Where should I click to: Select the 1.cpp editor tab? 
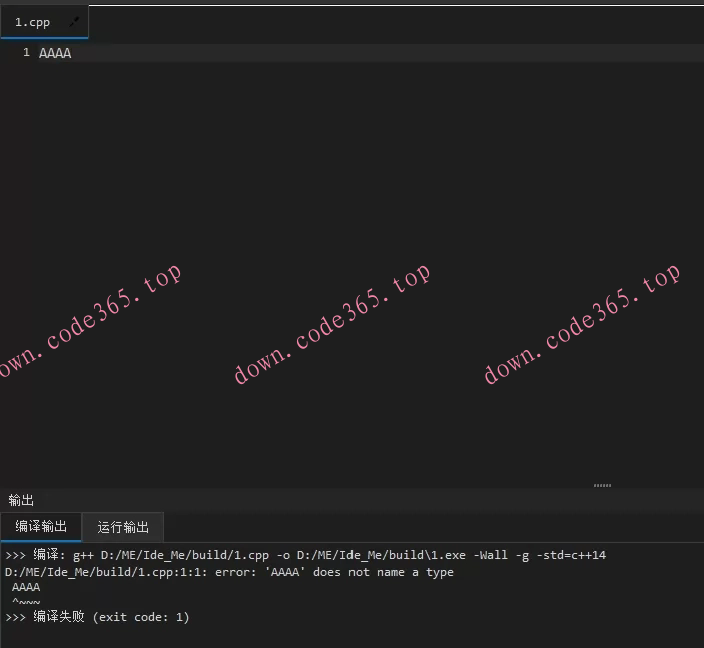pyautogui.click(x=44, y=22)
